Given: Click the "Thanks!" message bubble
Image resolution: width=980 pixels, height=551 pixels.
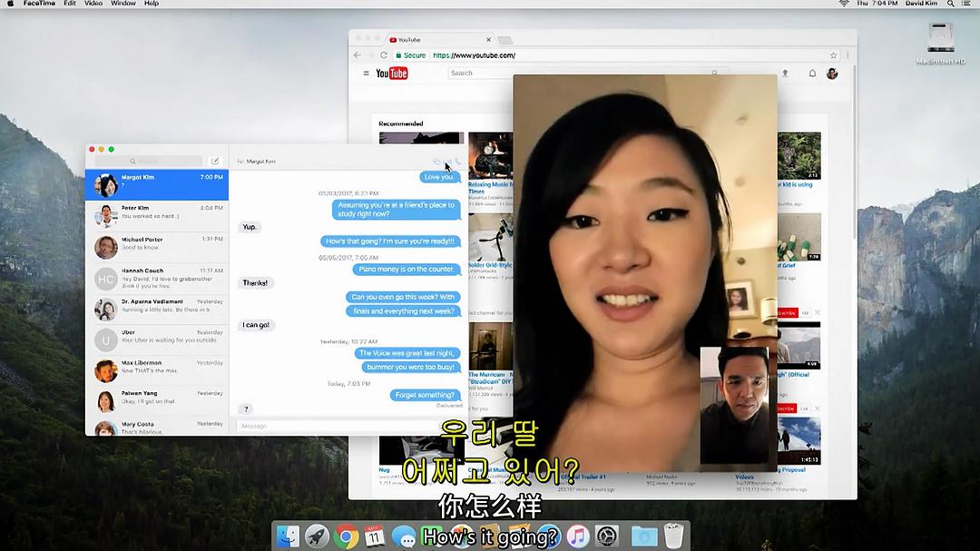Looking at the screenshot, I should coord(255,282).
